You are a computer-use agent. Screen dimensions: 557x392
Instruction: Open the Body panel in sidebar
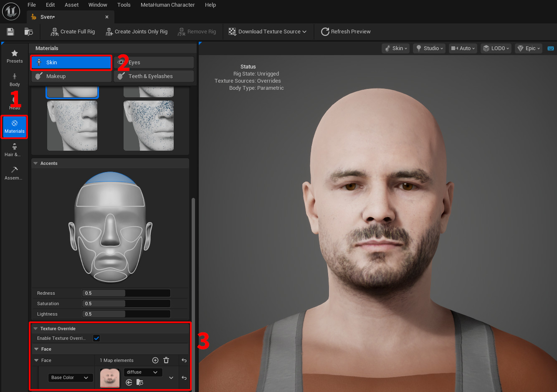pyautogui.click(x=15, y=80)
